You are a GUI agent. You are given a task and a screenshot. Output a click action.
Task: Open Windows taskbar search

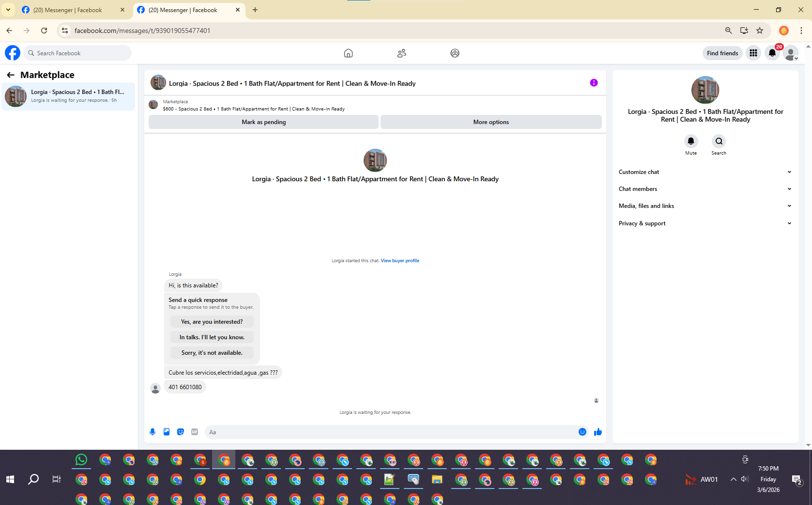[x=33, y=479]
